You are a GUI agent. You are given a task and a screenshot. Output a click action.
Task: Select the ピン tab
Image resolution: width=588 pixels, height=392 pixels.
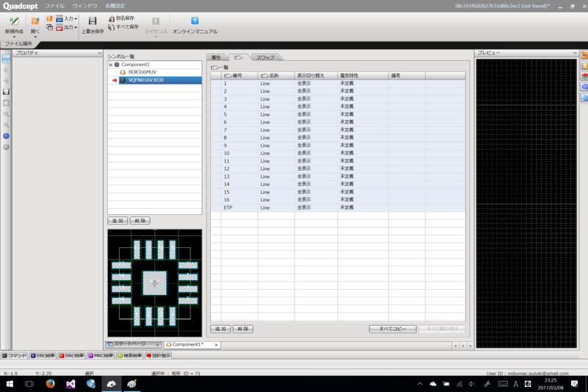[238, 57]
